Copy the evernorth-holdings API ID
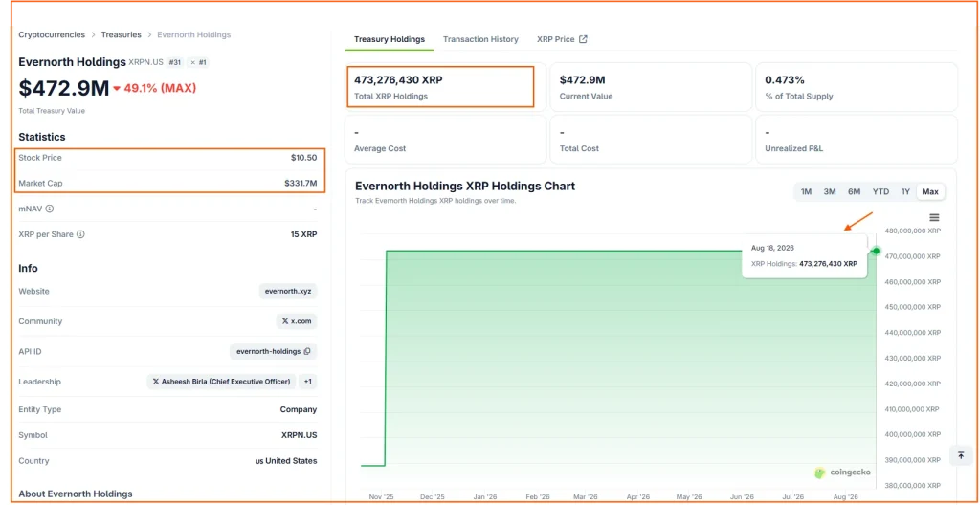Image resolution: width=980 pixels, height=505 pixels. (x=307, y=351)
